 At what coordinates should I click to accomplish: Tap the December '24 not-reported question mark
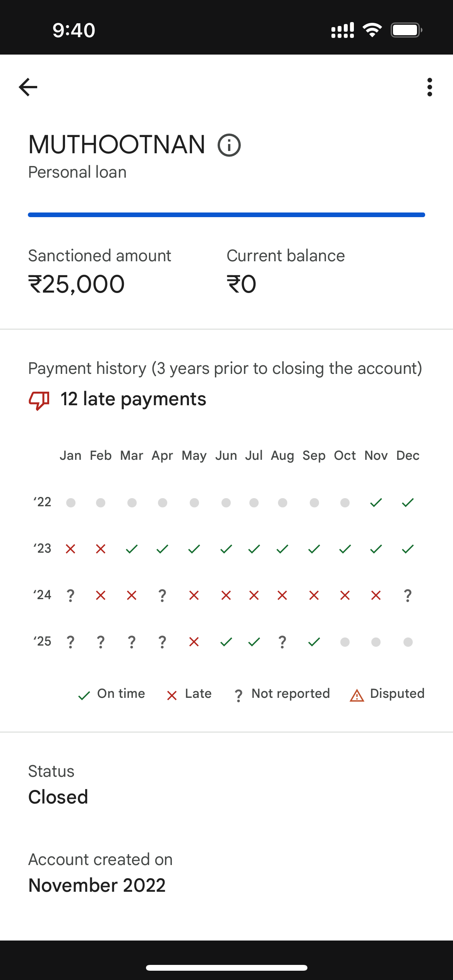pos(408,595)
